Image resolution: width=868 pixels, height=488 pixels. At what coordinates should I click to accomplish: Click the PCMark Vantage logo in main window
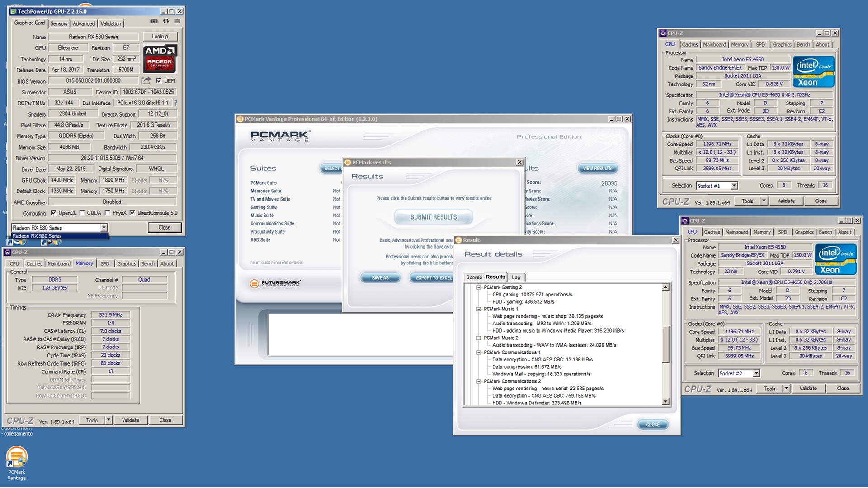click(280, 136)
